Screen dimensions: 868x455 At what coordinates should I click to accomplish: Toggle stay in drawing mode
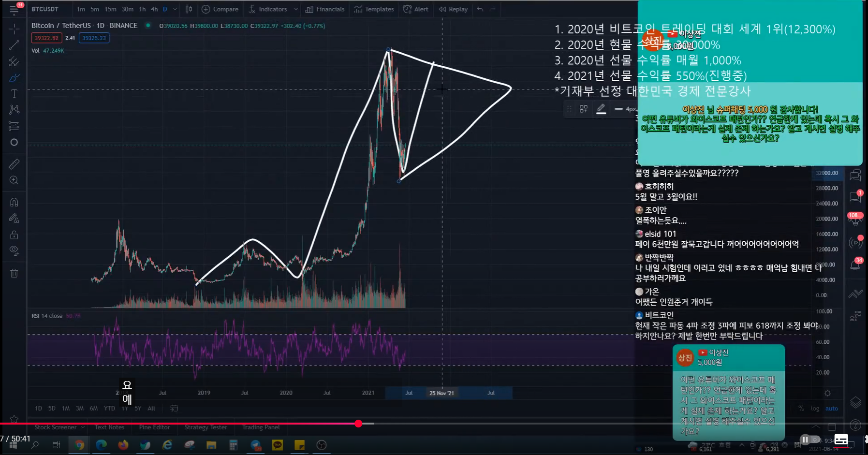[x=14, y=219]
